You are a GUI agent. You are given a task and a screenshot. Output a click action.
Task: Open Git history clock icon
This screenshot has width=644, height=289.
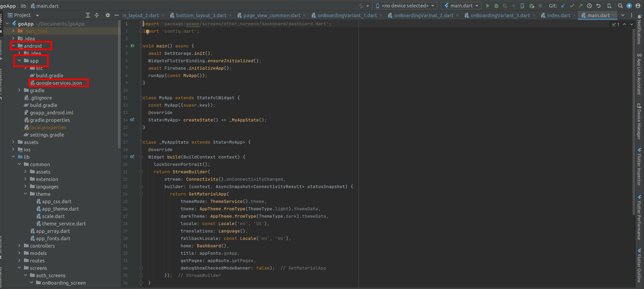pyautogui.click(x=589, y=6)
